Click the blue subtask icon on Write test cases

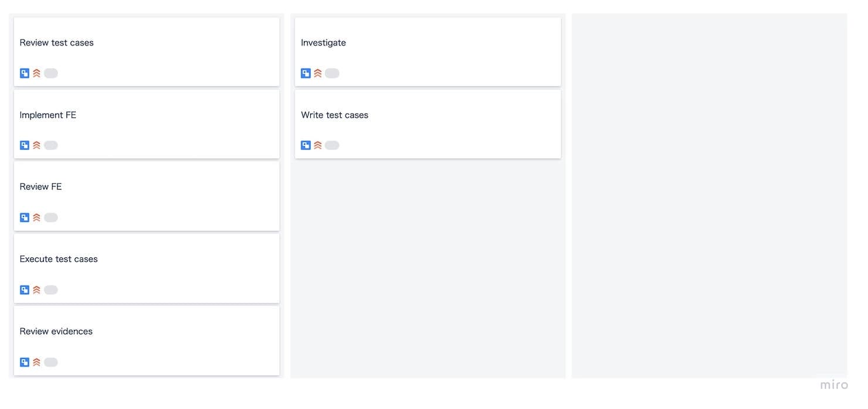point(306,145)
